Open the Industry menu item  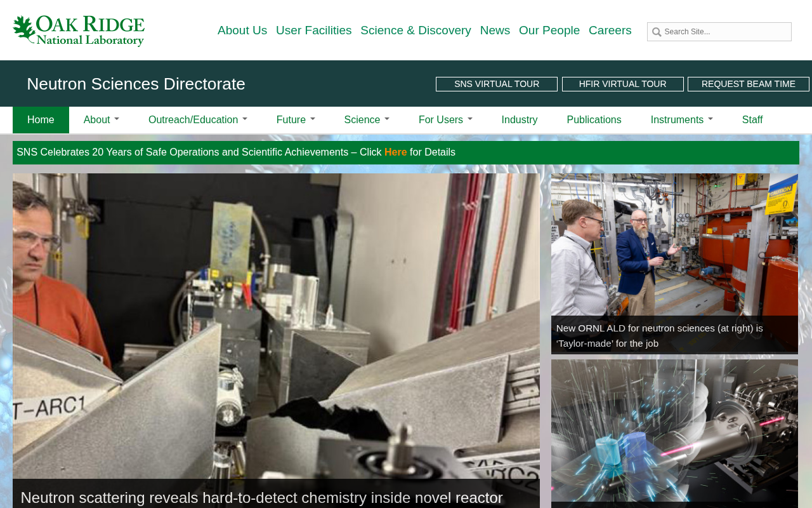[520, 120]
